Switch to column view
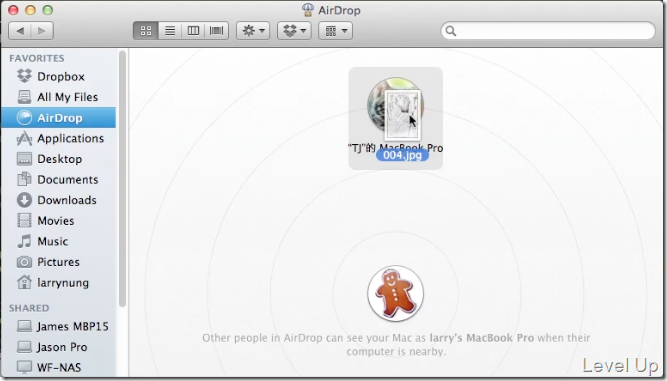667x381 pixels. pos(193,31)
